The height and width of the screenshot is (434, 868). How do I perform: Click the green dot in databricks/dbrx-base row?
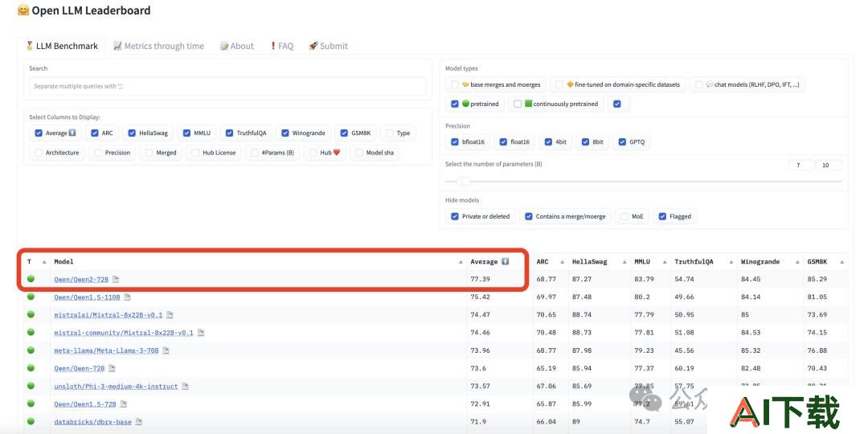coord(31,421)
